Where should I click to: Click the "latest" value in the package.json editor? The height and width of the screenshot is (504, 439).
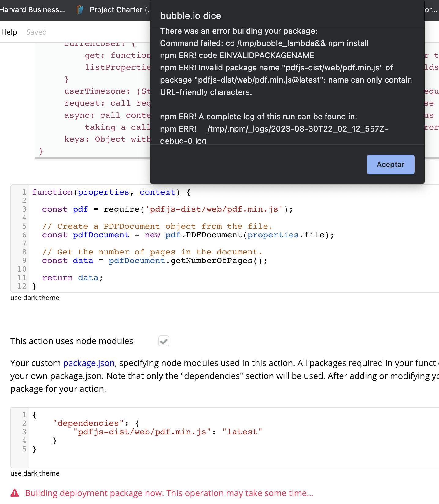point(242,432)
